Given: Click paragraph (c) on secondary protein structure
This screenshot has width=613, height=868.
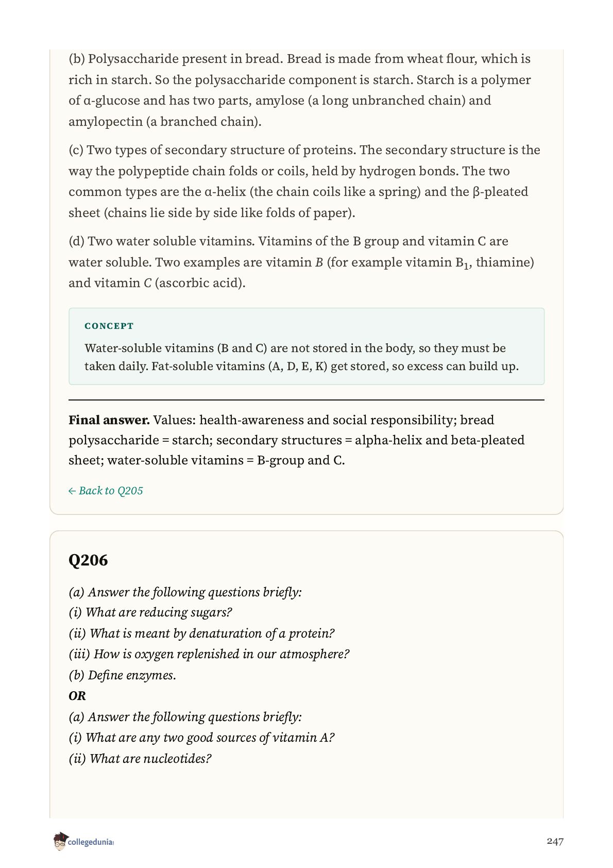Looking at the screenshot, I should [x=304, y=181].
